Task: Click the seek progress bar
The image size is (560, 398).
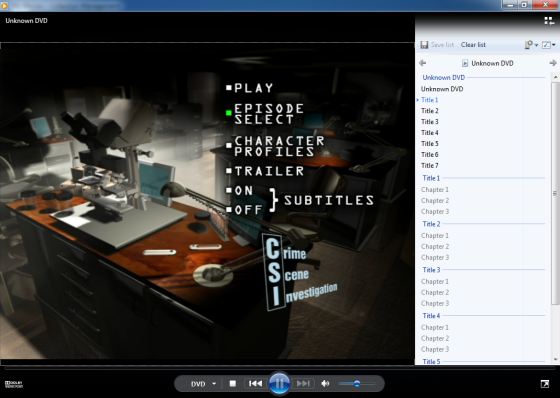Action: pos(279,367)
